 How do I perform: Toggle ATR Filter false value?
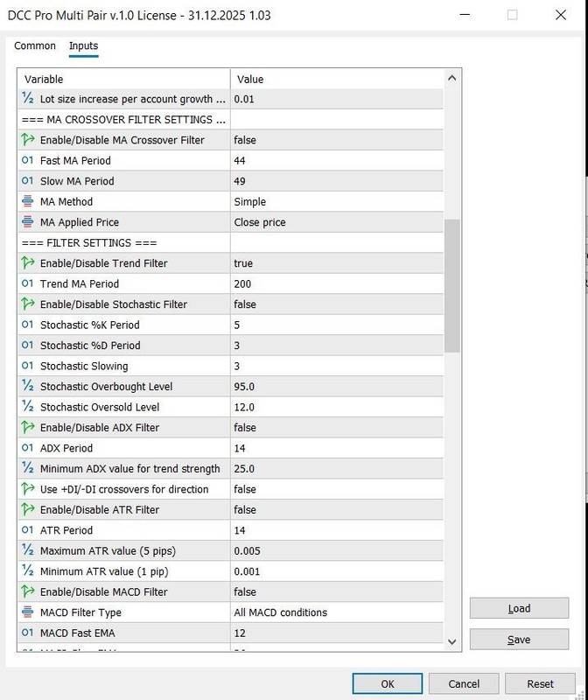(x=337, y=509)
